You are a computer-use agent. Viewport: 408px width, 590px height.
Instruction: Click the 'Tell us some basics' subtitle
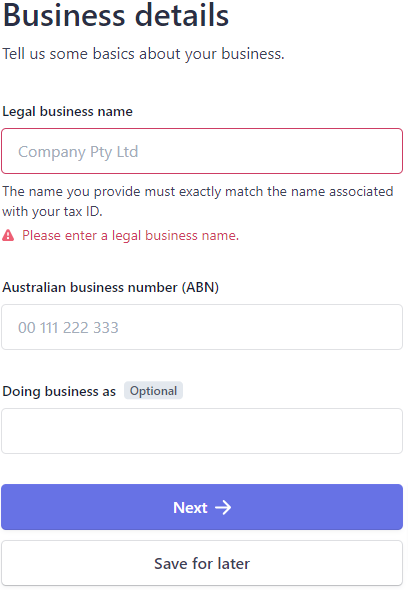[x=143, y=54]
